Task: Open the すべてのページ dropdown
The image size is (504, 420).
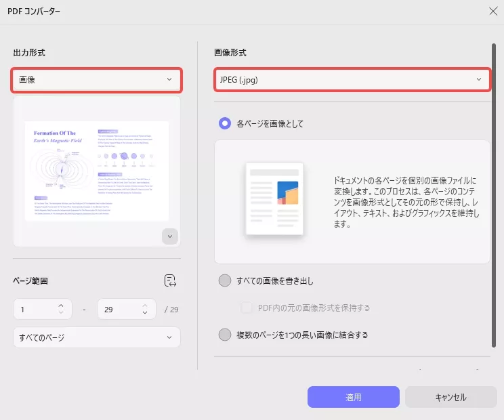Action: [x=97, y=337]
